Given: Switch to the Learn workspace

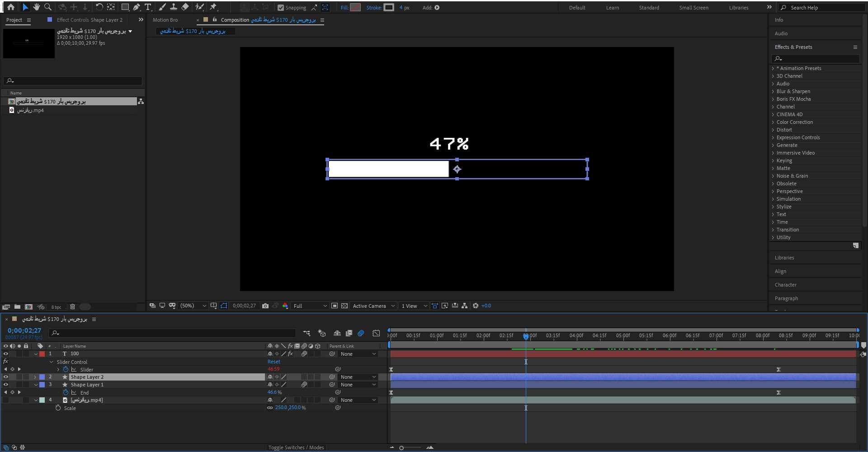Looking at the screenshot, I should click(612, 8).
